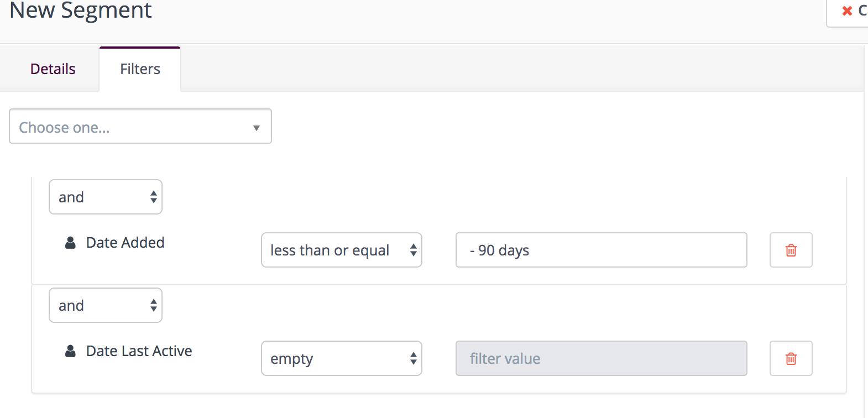Change the empty operator dropdown
Image resolution: width=868 pixels, height=418 pixels.
[x=342, y=358]
